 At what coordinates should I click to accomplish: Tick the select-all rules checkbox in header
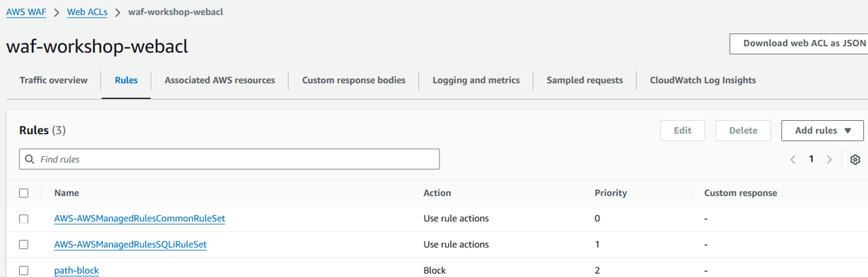24,193
